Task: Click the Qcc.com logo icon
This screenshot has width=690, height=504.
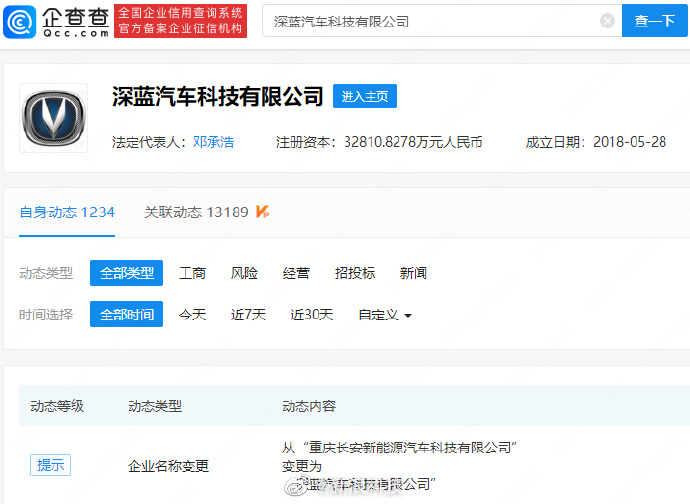Action: (20, 20)
